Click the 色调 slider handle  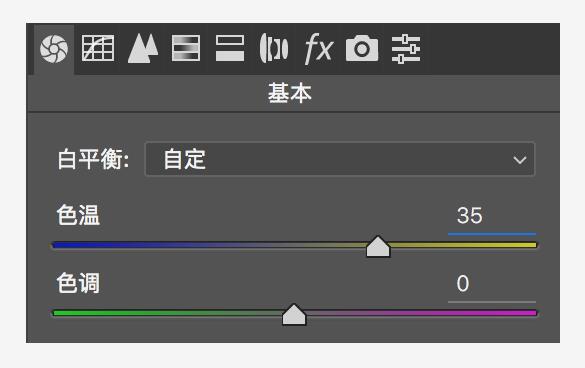pyautogui.click(x=294, y=315)
